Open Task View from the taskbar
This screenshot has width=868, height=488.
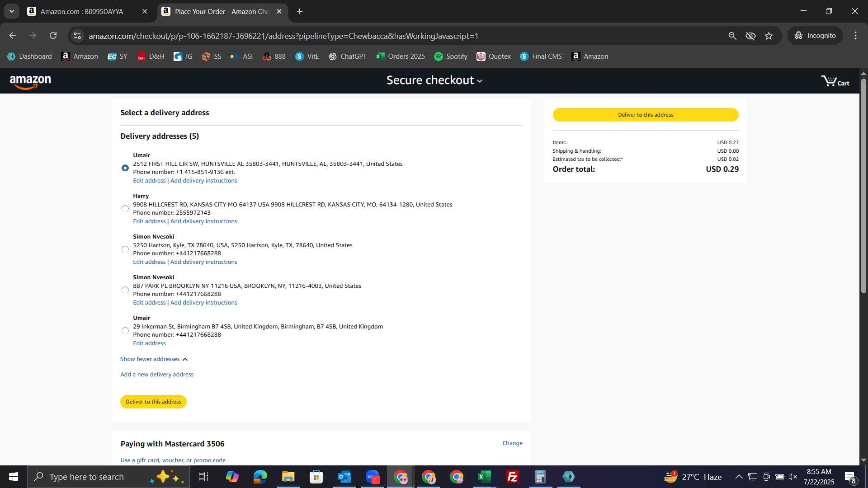pos(203,477)
